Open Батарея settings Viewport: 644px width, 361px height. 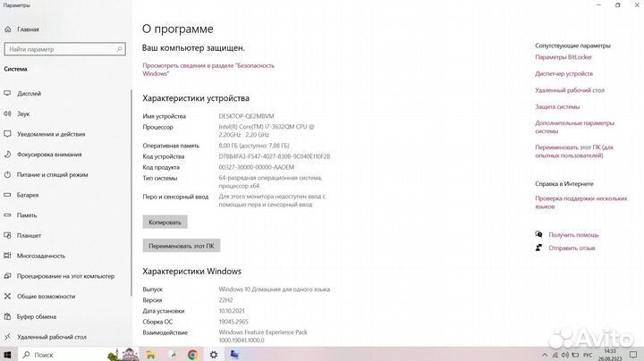click(x=28, y=196)
